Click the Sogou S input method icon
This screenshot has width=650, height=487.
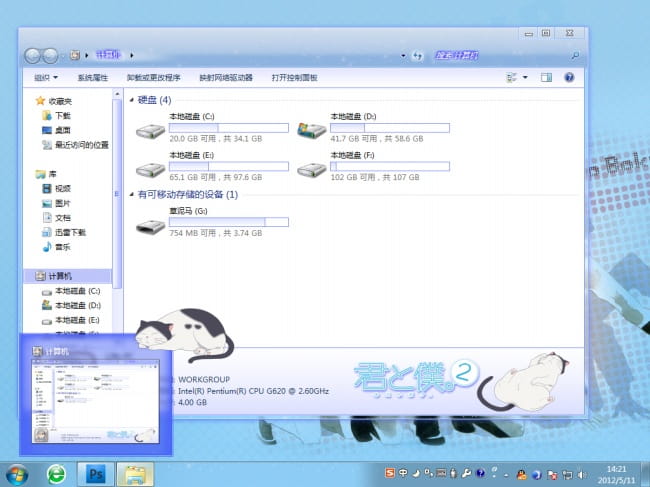click(x=389, y=473)
